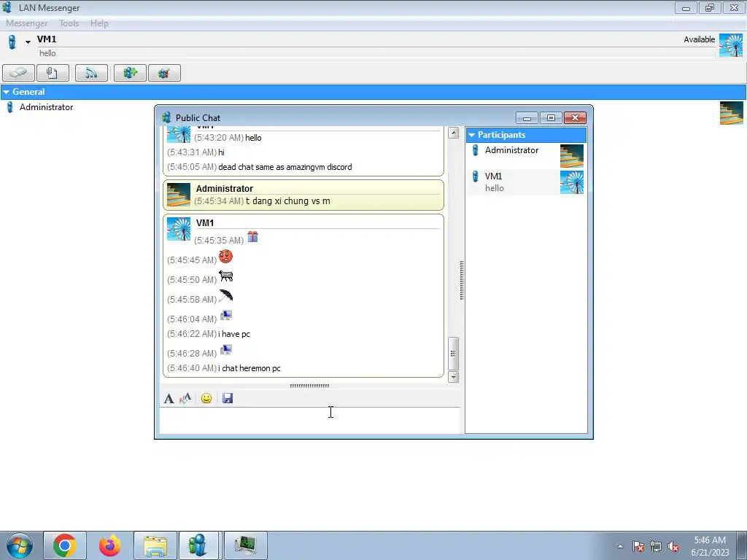Click the chat history scroll down arrow
This screenshot has width=747, height=560.
(x=454, y=377)
